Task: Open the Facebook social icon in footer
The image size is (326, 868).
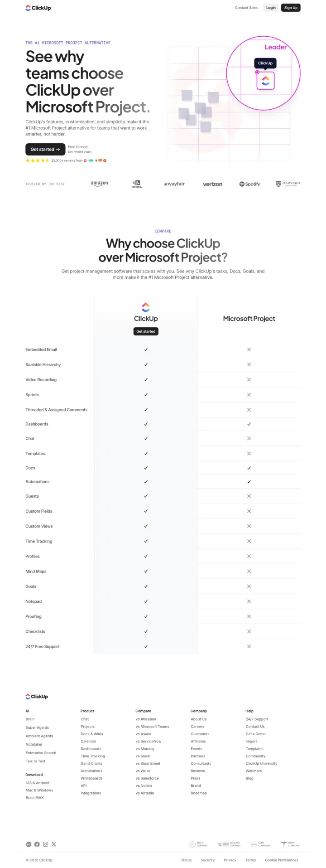Action: coord(37,844)
